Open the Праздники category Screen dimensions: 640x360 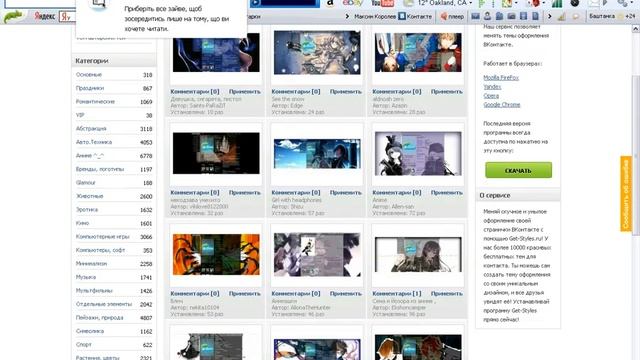click(x=90, y=88)
